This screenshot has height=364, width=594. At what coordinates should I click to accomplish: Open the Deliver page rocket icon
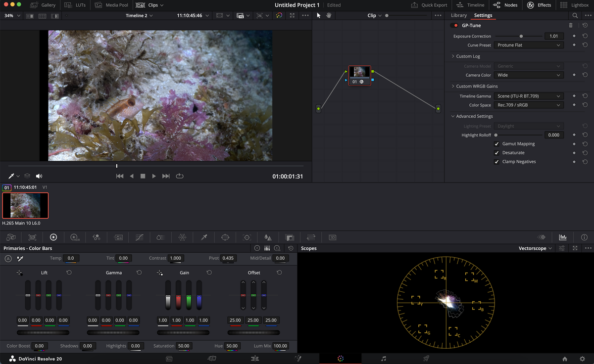pyautogui.click(x=426, y=358)
